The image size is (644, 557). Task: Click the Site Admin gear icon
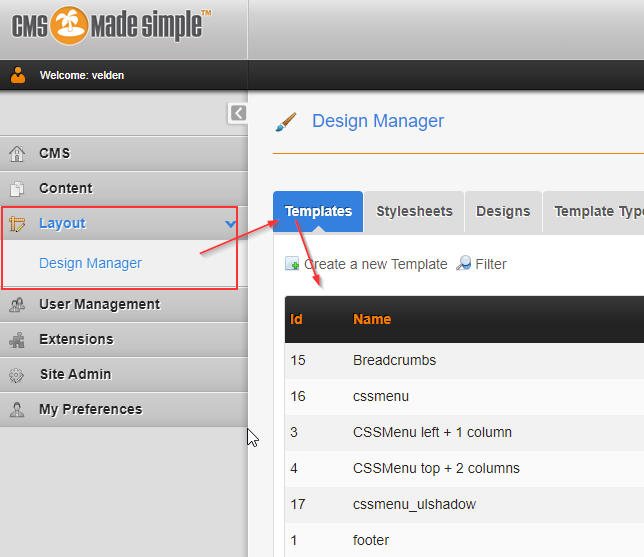[x=17, y=375]
